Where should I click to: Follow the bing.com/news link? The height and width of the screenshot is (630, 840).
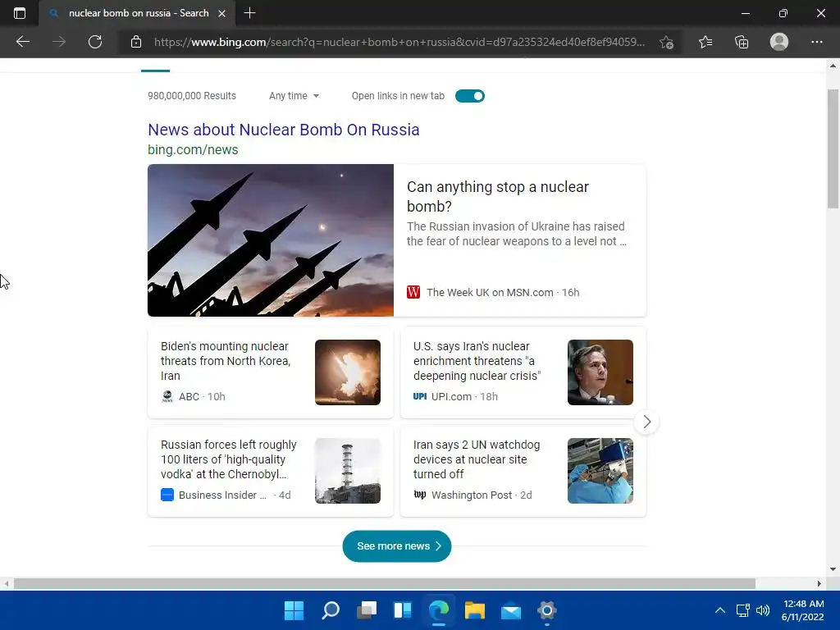(x=193, y=149)
